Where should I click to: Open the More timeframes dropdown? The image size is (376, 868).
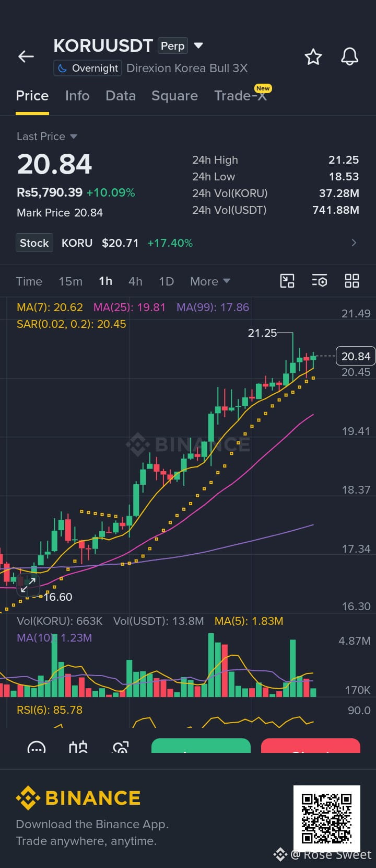(210, 281)
